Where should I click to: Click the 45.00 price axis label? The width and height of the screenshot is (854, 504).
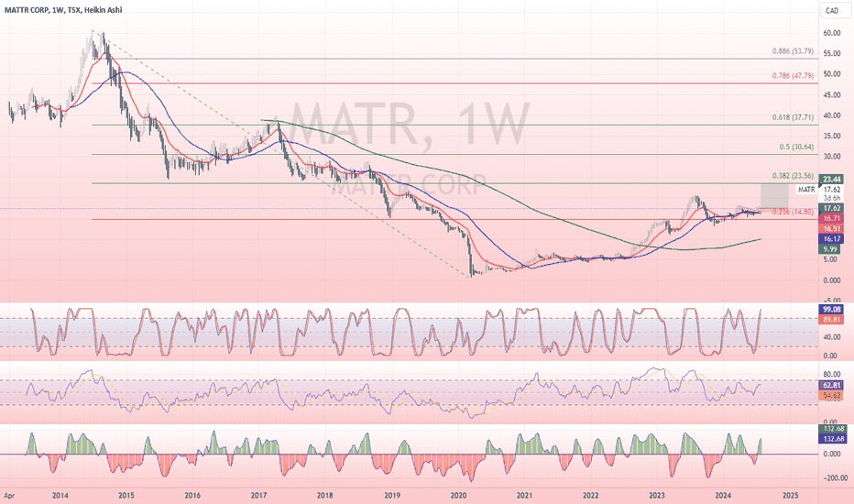tap(832, 95)
